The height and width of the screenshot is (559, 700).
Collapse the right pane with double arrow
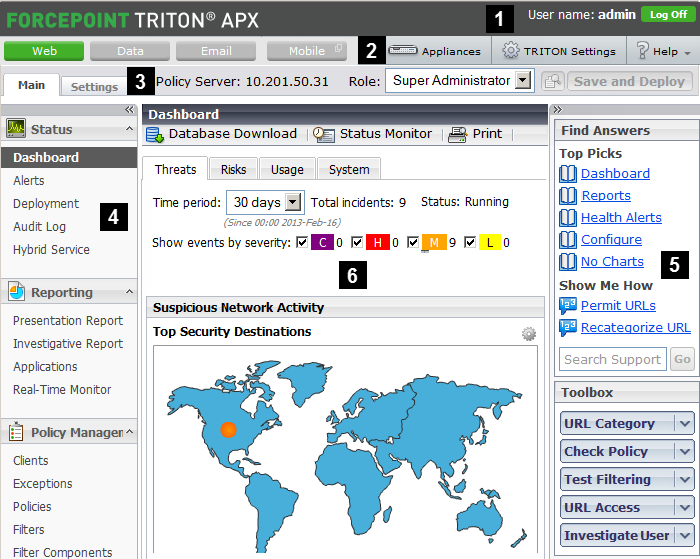pyautogui.click(x=558, y=109)
